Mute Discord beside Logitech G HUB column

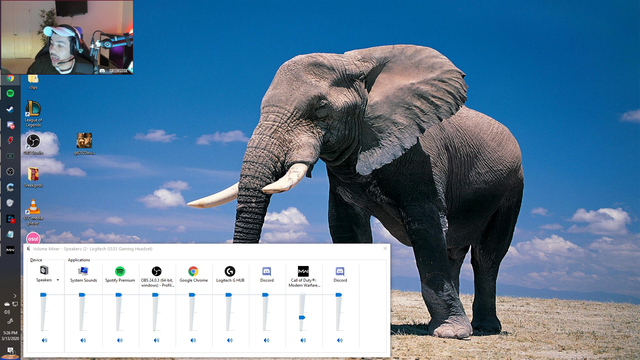click(x=267, y=340)
